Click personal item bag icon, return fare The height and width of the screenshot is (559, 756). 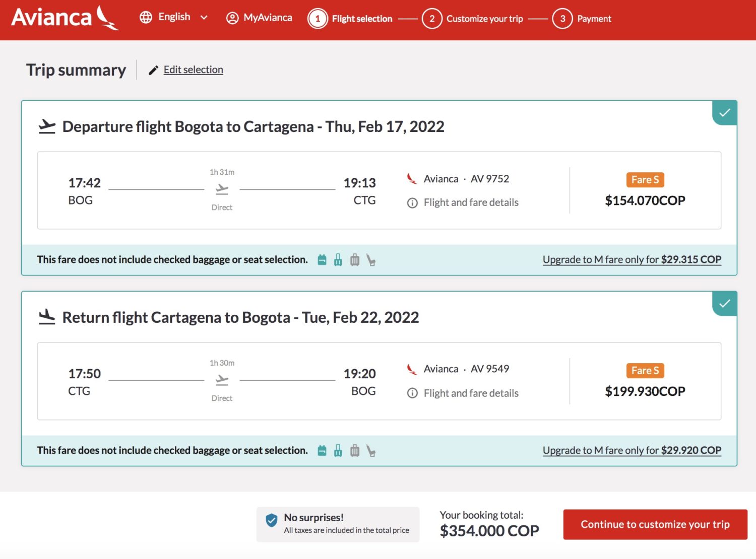322,451
